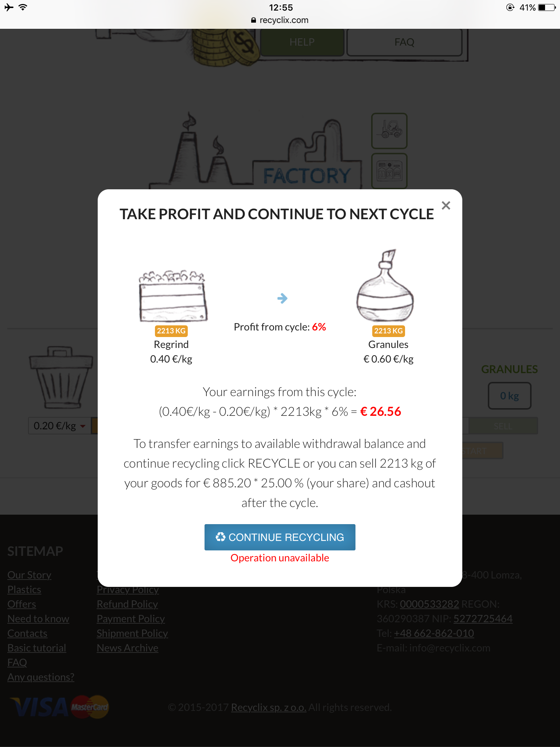The width and height of the screenshot is (560, 747).
Task: Tap the warehouse shelves icon
Action: pos(389,171)
